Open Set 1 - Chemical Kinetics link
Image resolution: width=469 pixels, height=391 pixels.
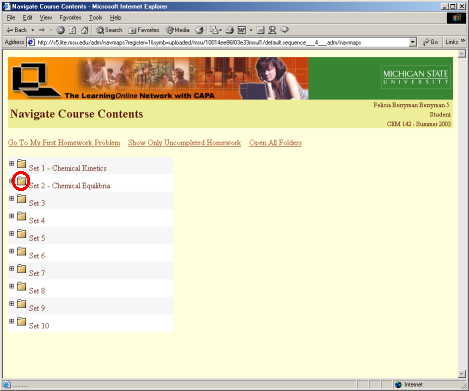[x=68, y=168]
